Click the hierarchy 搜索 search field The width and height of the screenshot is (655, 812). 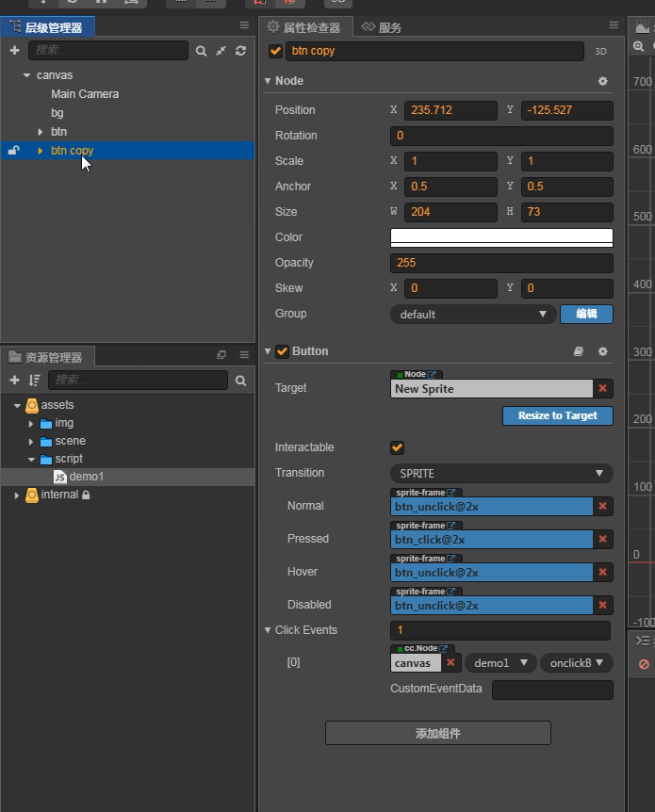point(108,50)
